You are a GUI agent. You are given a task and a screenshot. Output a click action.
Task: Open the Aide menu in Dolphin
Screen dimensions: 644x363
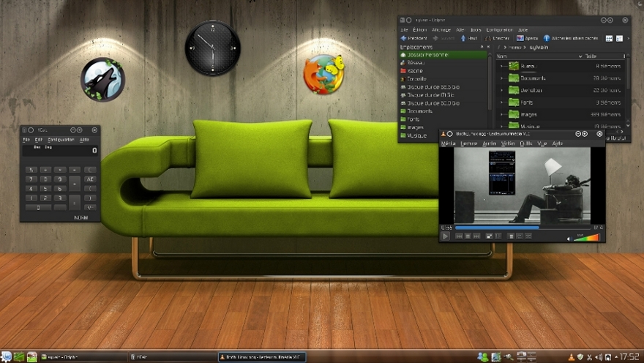click(x=523, y=29)
